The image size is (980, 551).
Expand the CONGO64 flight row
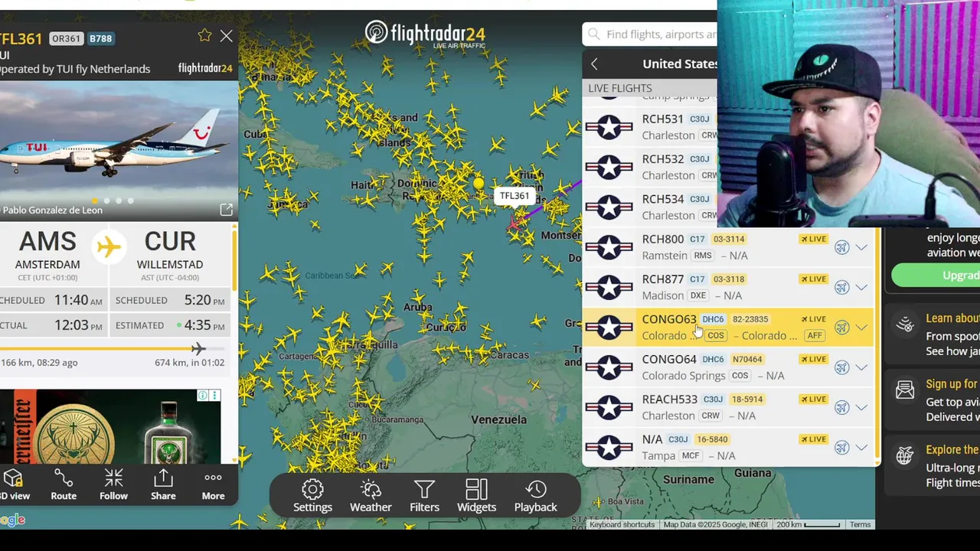[x=861, y=367]
